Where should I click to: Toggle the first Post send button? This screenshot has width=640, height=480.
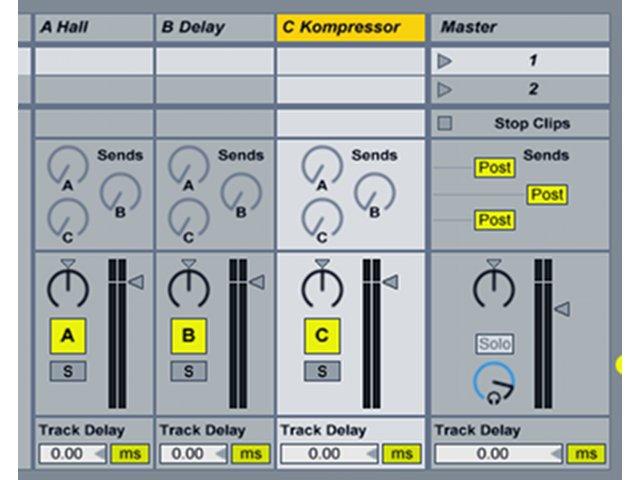(x=495, y=167)
